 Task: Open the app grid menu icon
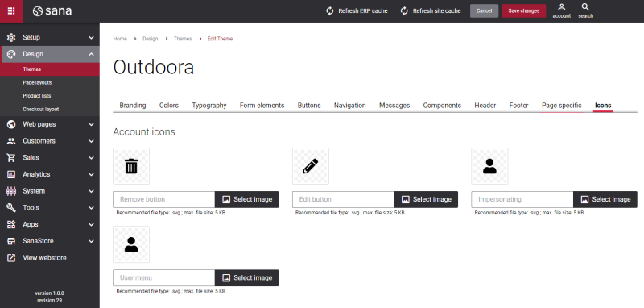[x=11, y=11]
